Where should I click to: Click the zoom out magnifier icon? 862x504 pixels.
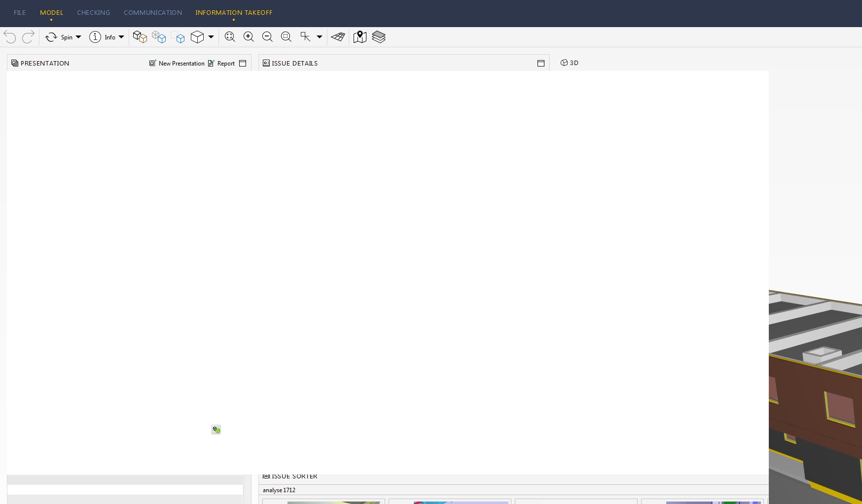267,37
